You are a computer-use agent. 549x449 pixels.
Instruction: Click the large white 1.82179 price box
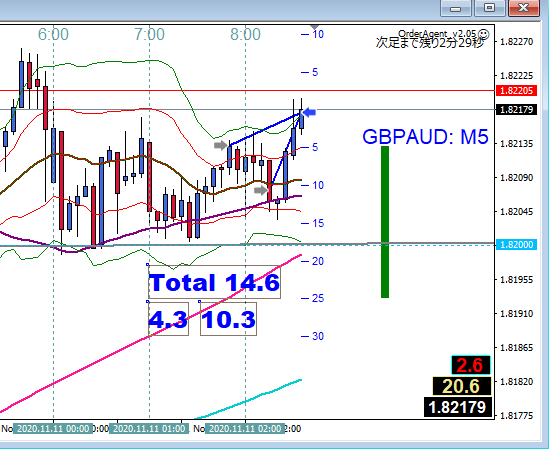pyautogui.click(x=458, y=407)
